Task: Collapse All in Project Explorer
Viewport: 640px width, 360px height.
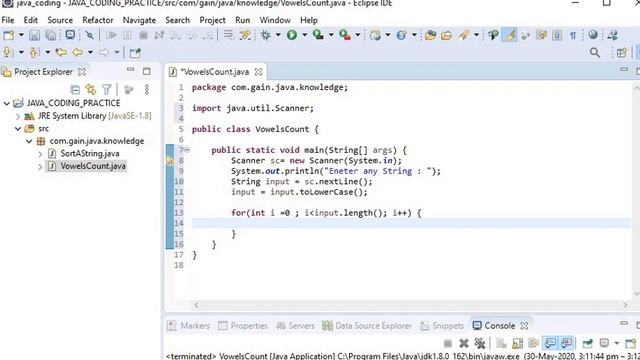Action: [x=75, y=89]
